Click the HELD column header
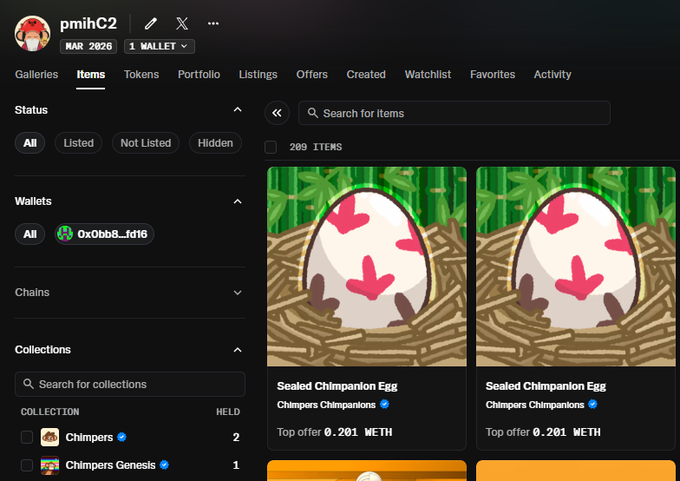The width and height of the screenshot is (680, 481). (228, 412)
